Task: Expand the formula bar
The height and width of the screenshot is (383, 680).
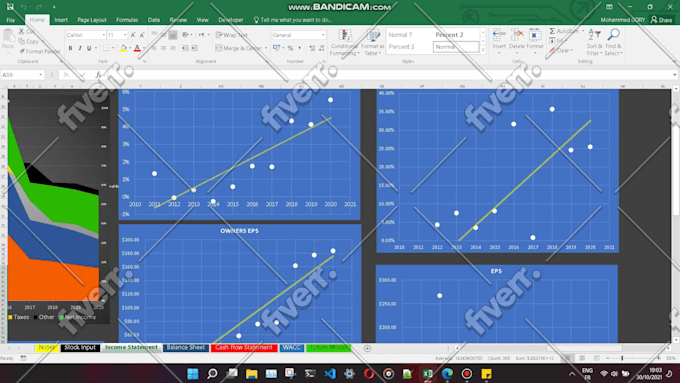Action: click(674, 75)
